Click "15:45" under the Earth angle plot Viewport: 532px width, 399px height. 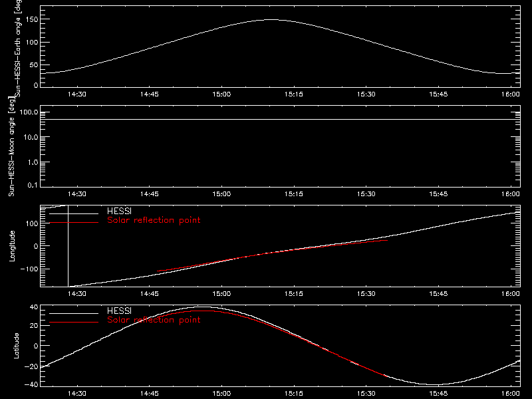(438, 94)
